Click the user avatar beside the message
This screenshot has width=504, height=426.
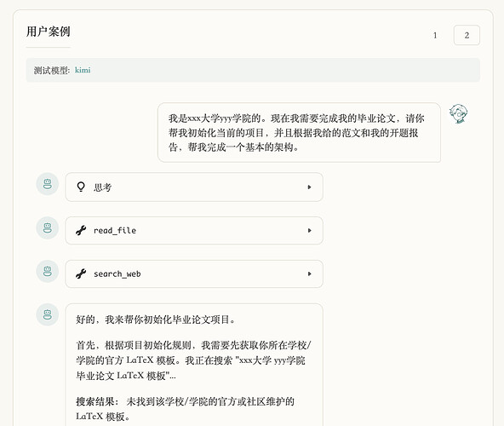coord(458,113)
